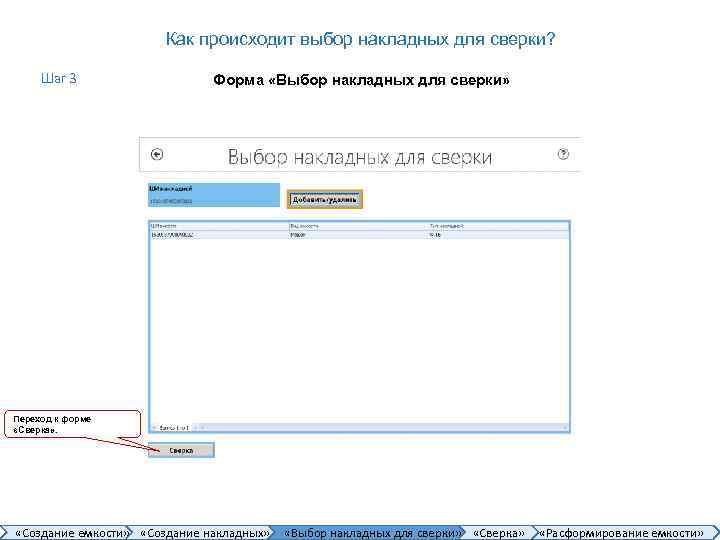Image resolution: width=720 pixels, height=540 pixels.
Task: Click the first column header of the table
Action: pos(219,226)
